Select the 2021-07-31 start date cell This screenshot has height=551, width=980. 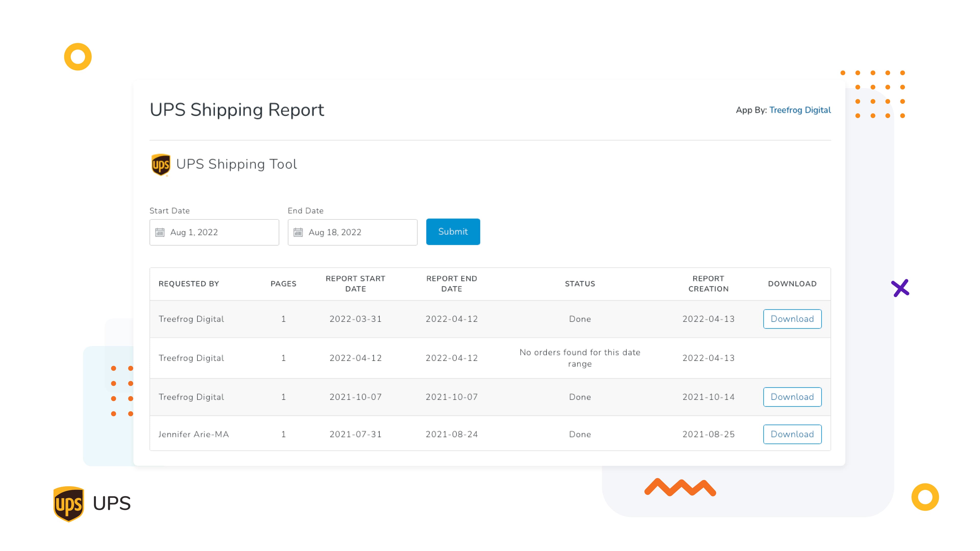pos(355,434)
